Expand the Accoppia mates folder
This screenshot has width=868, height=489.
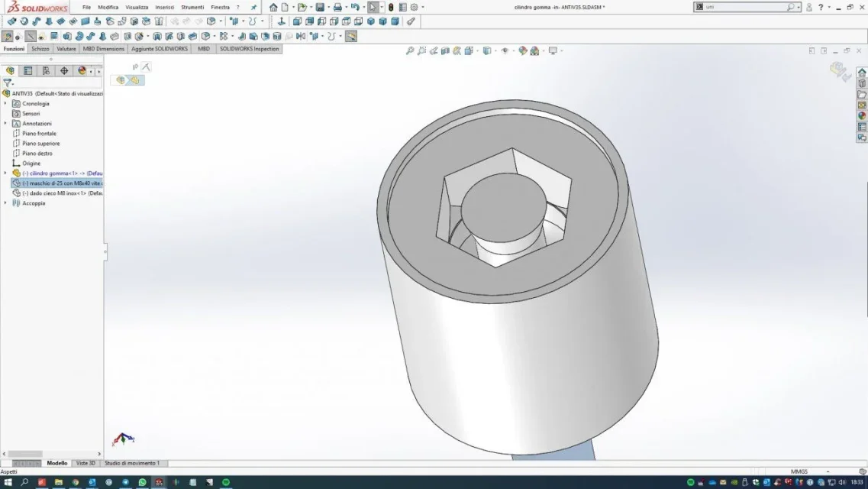tap(5, 203)
